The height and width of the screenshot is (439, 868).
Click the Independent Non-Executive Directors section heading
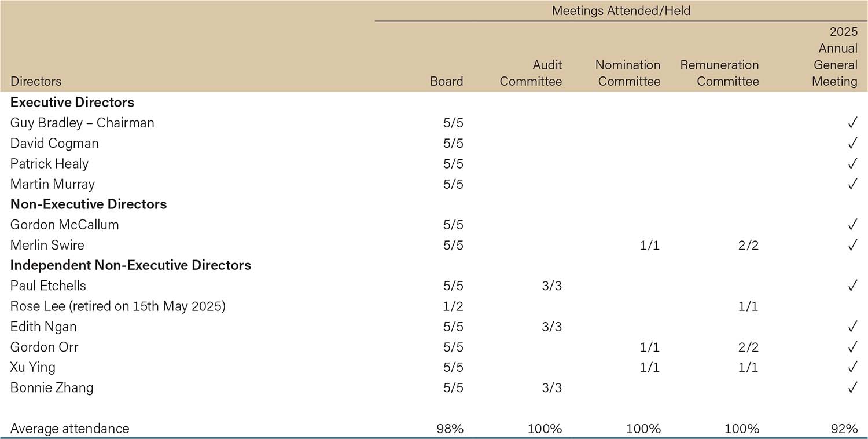(130, 265)
